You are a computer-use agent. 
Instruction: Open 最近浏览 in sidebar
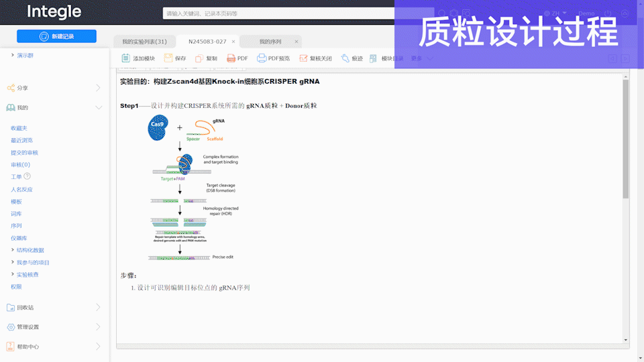pos(21,140)
